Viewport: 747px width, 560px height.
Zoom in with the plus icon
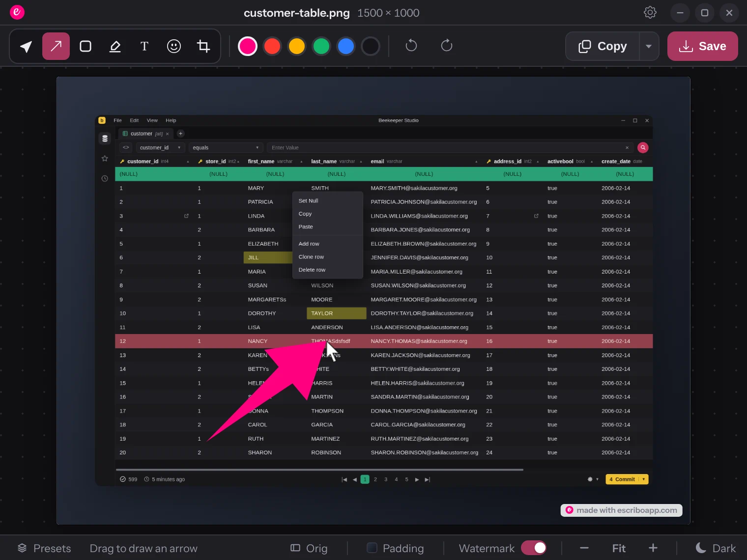[x=653, y=548]
